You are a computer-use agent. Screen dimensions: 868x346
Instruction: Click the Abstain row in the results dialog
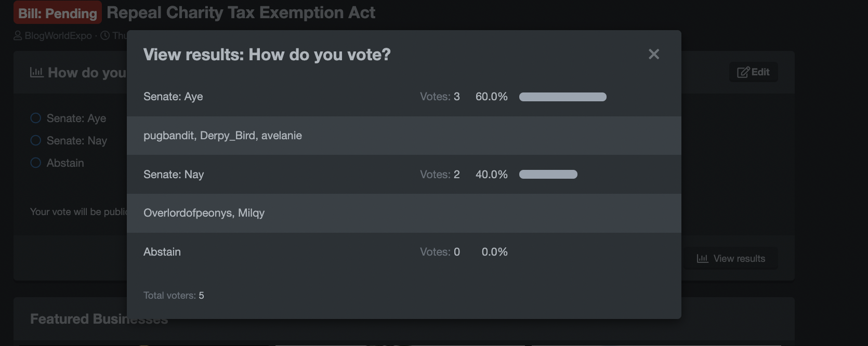point(404,252)
